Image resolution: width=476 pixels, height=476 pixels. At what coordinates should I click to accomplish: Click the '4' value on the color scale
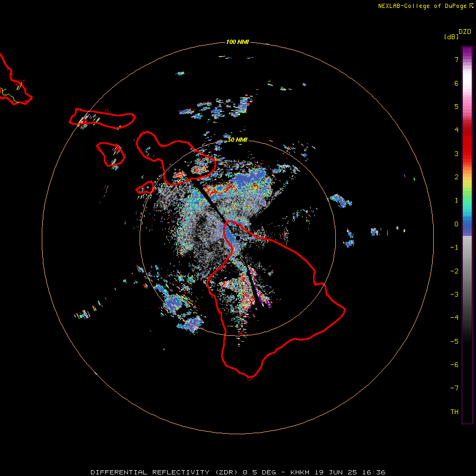[x=456, y=130]
